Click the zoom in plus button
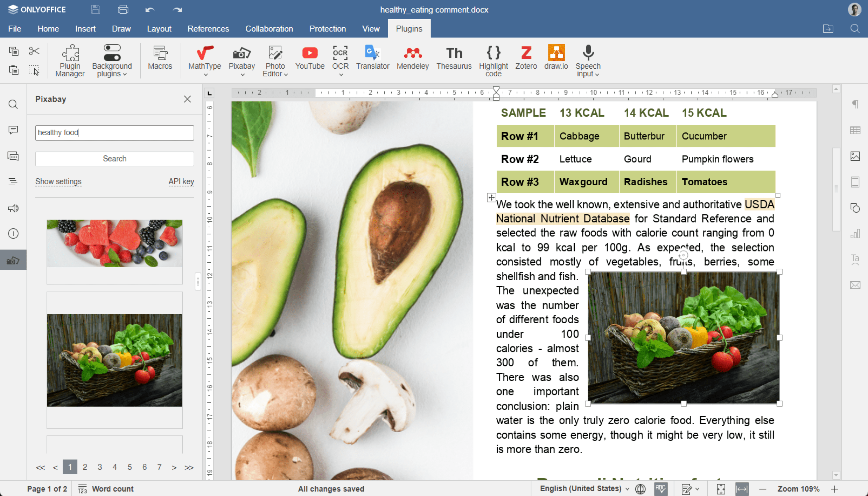The height and width of the screenshot is (496, 868). tap(835, 489)
